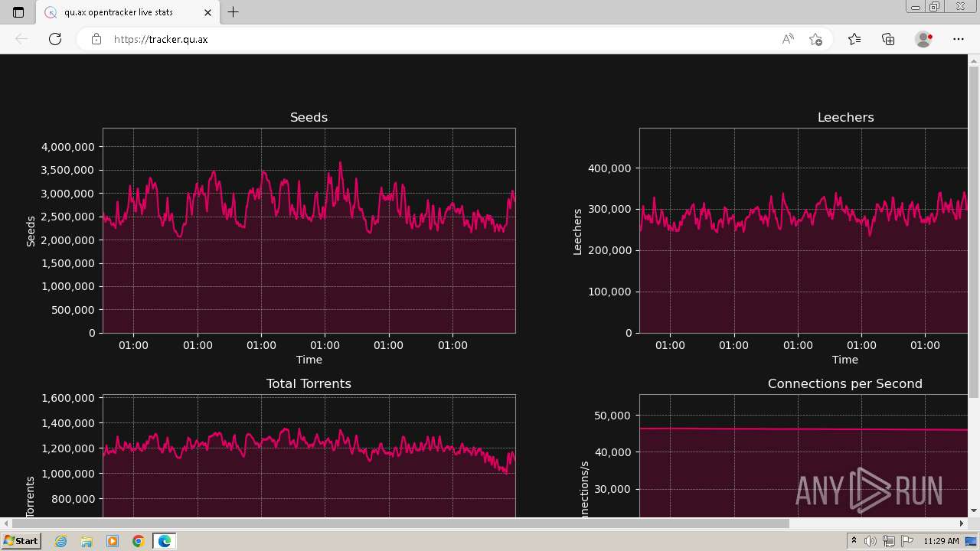Click the 100,000 label on Leechers axis
The image size is (980, 551).
(610, 292)
